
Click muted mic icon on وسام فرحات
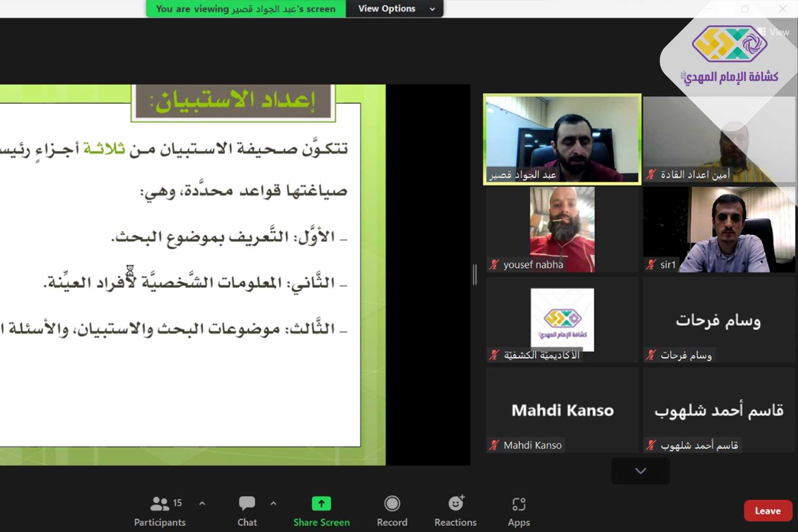pos(651,355)
